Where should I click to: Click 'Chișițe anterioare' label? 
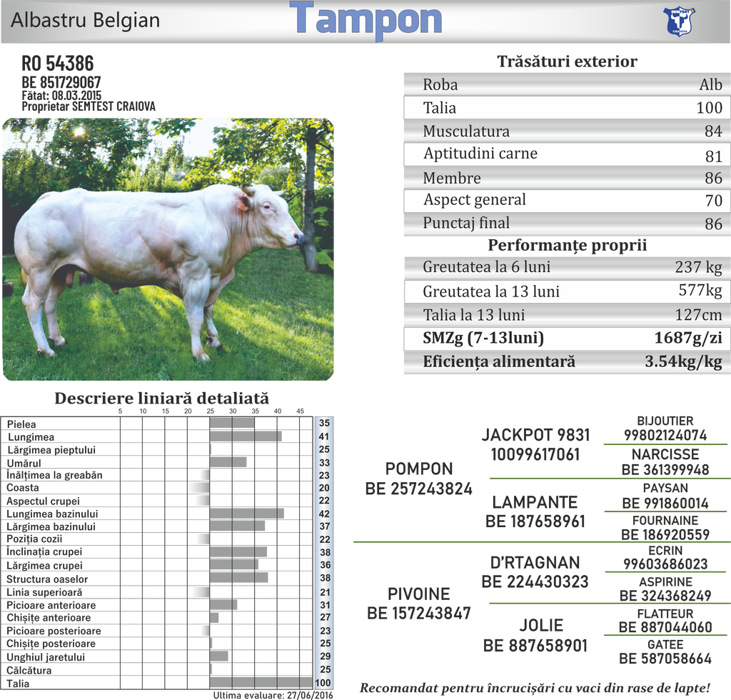[49, 618]
